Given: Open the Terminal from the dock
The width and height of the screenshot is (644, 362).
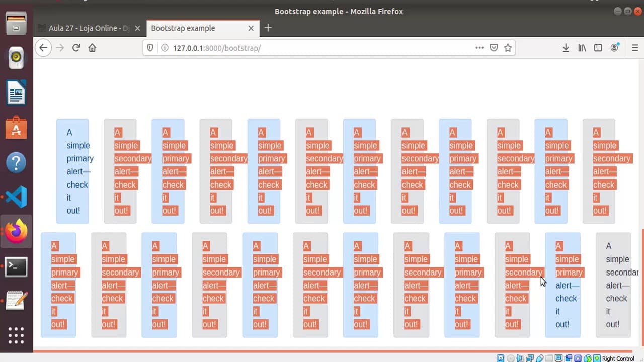Looking at the screenshot, I should pyautogui.click(x=16, y=266).
